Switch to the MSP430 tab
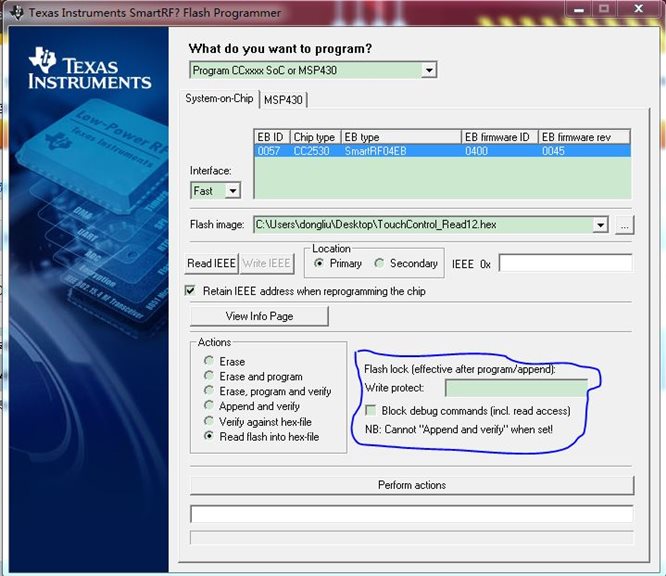The image size is (666, 576). pos(283,100)
